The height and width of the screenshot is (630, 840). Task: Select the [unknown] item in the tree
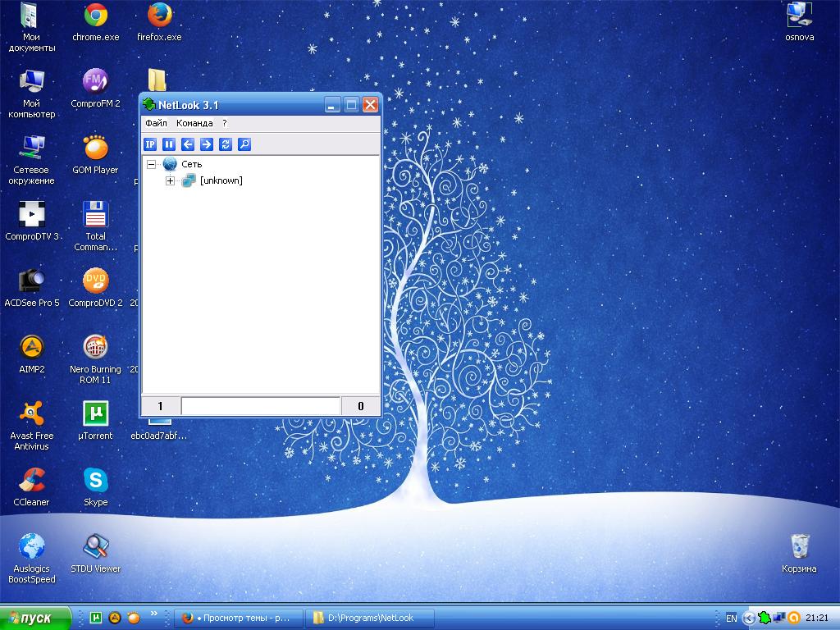(x=221, y=180)
